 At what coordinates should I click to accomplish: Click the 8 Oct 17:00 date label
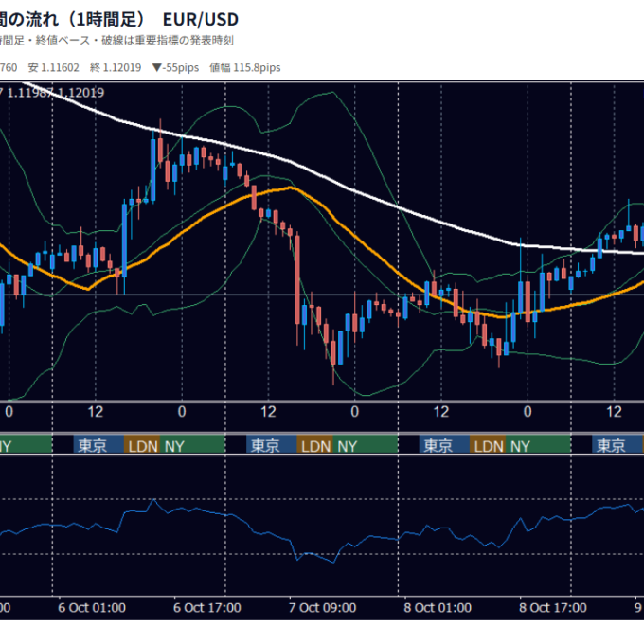[x=553, y=607]
